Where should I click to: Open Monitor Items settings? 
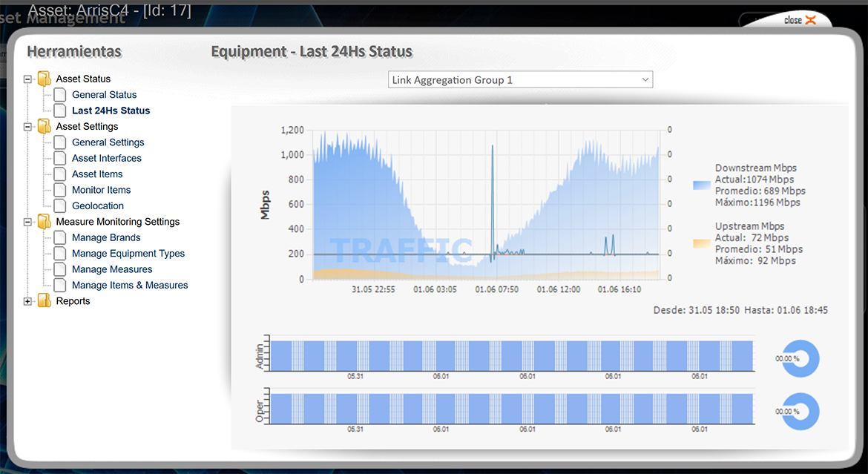(x=101, y=190)
